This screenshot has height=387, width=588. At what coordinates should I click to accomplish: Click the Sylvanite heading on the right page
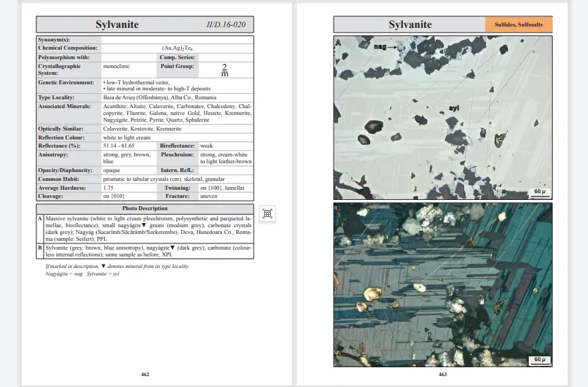point(410,24)
